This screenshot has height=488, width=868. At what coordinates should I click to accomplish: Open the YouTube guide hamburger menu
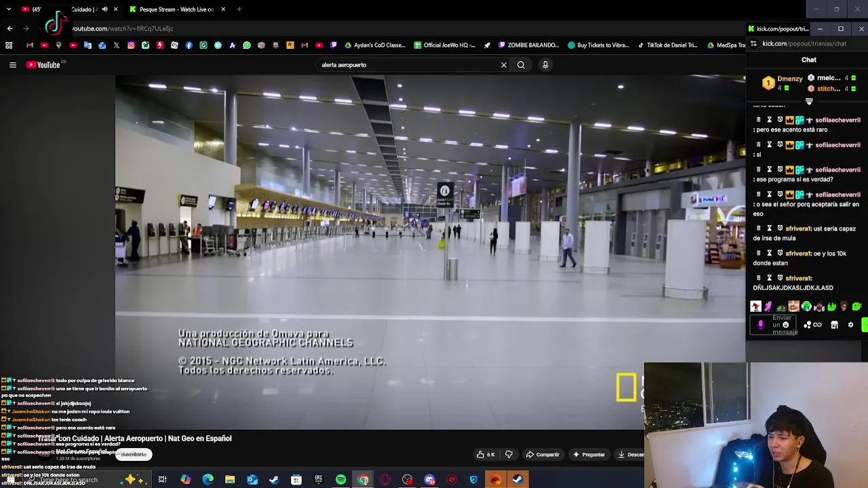pos(12,65)
